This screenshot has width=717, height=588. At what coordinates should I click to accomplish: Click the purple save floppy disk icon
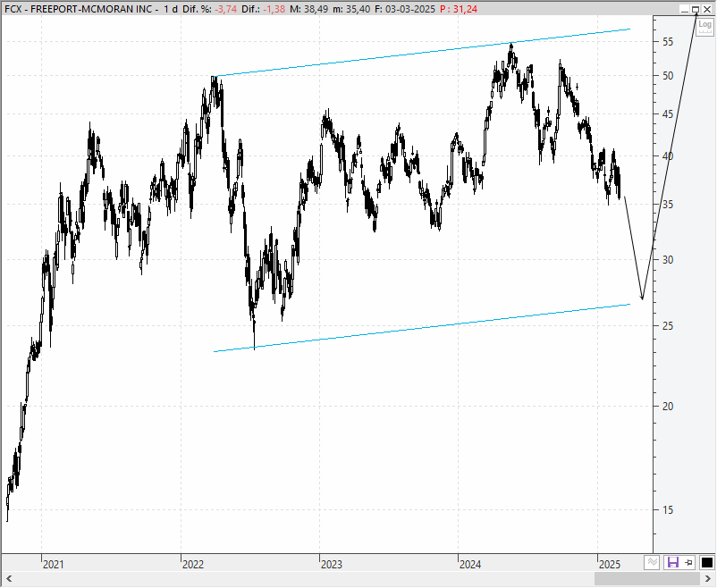673,562
